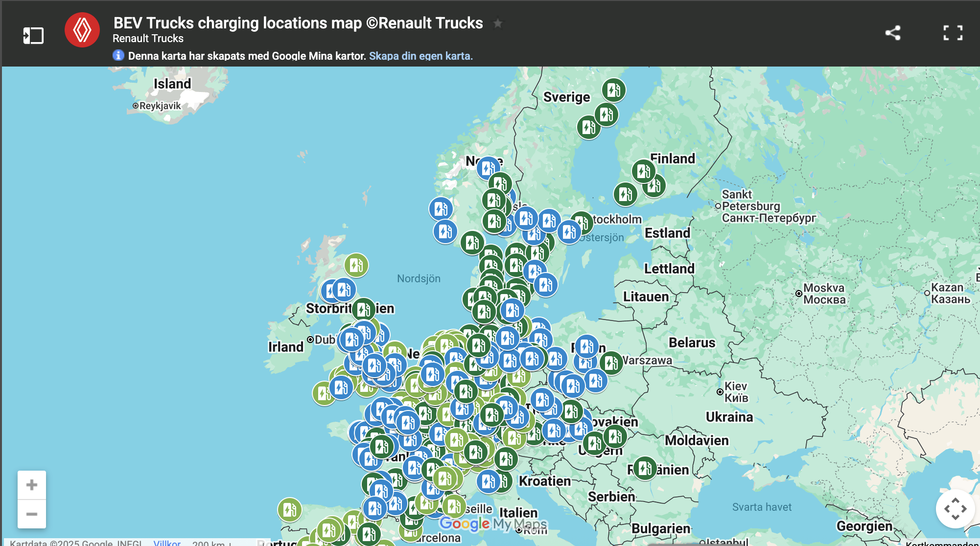The image size is (980, 546).
Task: Open the map legend side panel
Action: click(33, 35)
